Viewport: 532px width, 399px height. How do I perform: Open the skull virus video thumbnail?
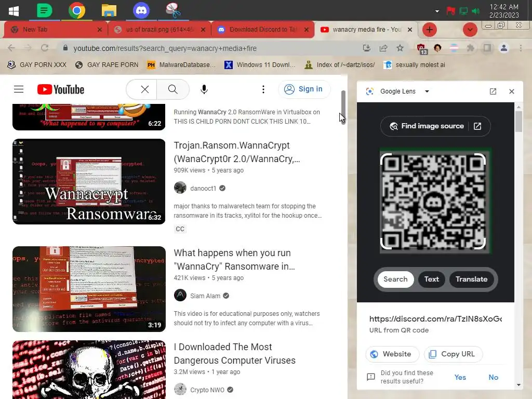[89, 370]
